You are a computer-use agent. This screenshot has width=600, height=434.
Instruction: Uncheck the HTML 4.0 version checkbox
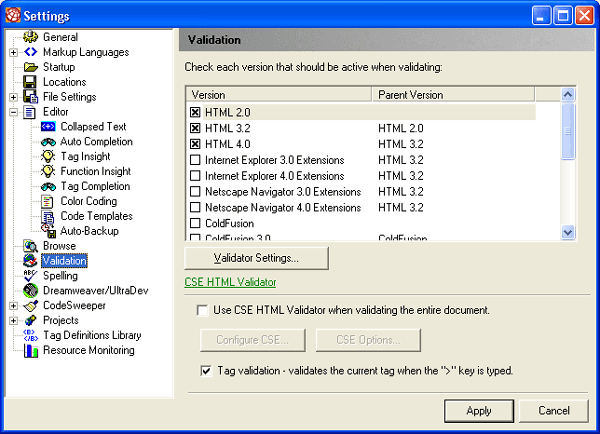pos(195,144)
